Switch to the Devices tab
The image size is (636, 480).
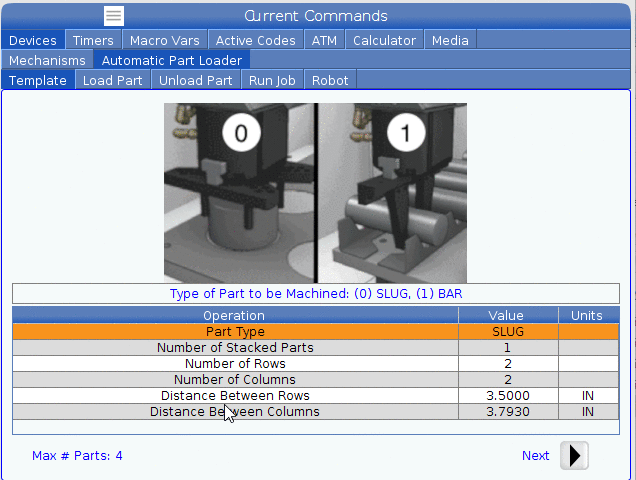point(33,40)
